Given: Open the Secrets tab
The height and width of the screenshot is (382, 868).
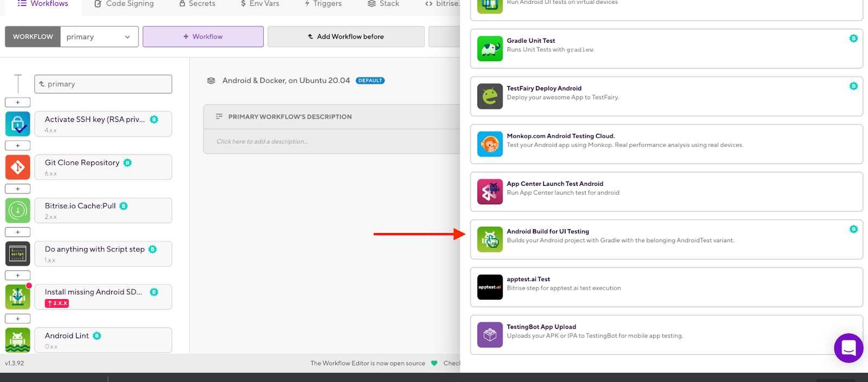Looking at the screenshot, I should coord(197,4).
